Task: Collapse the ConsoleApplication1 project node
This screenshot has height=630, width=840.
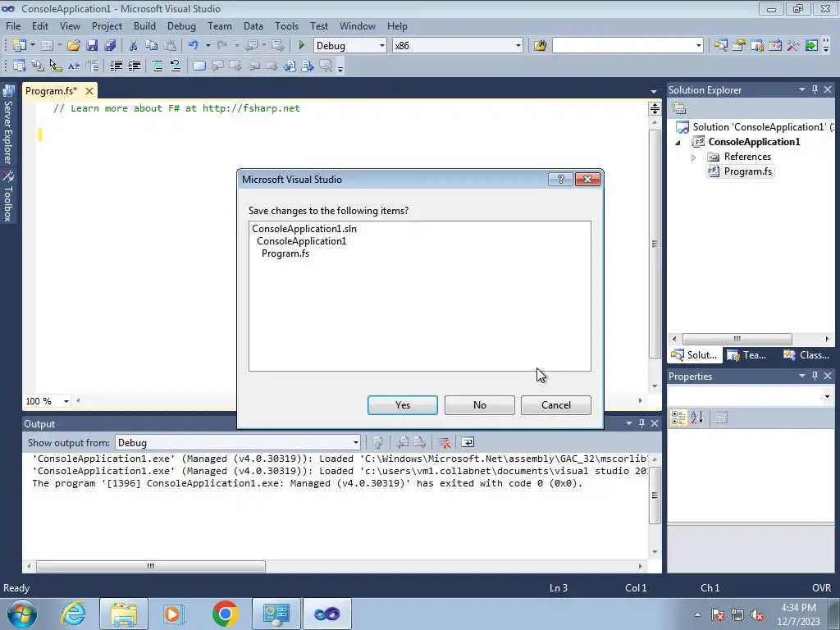Action: point(678,143)
